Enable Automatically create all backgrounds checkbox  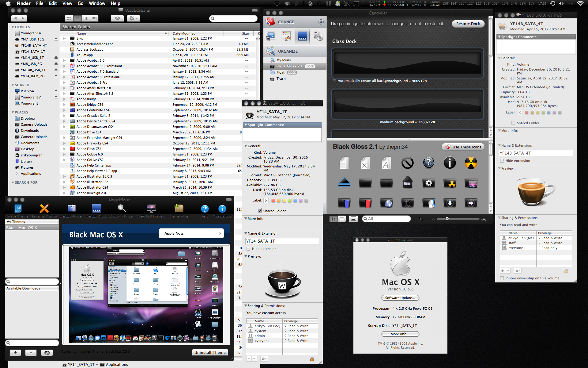(334, 81)
